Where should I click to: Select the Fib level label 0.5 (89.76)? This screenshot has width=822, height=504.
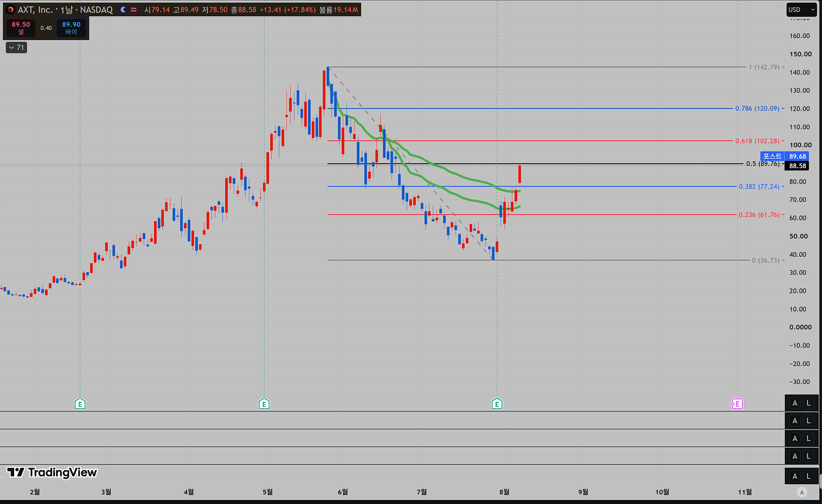click(x=763, y=163)
